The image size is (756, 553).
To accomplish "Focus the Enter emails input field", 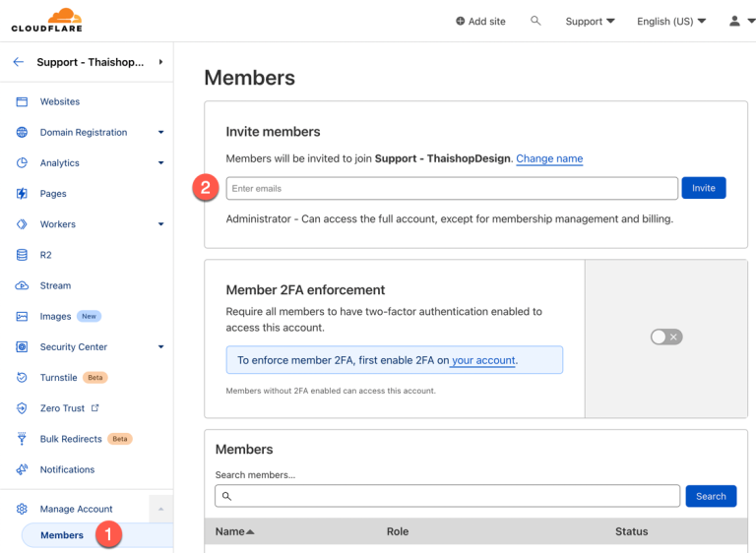I will click(x=452, y=188).
